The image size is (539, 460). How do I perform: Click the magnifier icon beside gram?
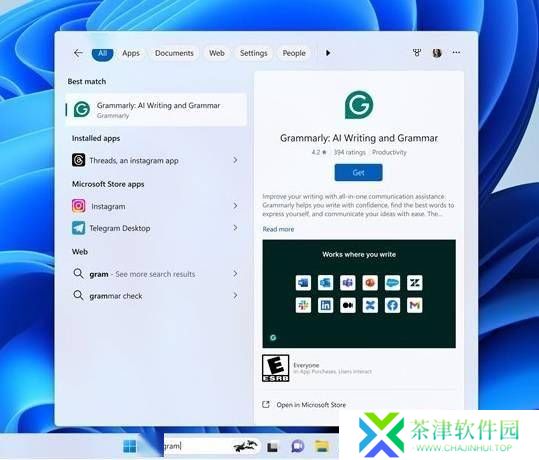78,274
